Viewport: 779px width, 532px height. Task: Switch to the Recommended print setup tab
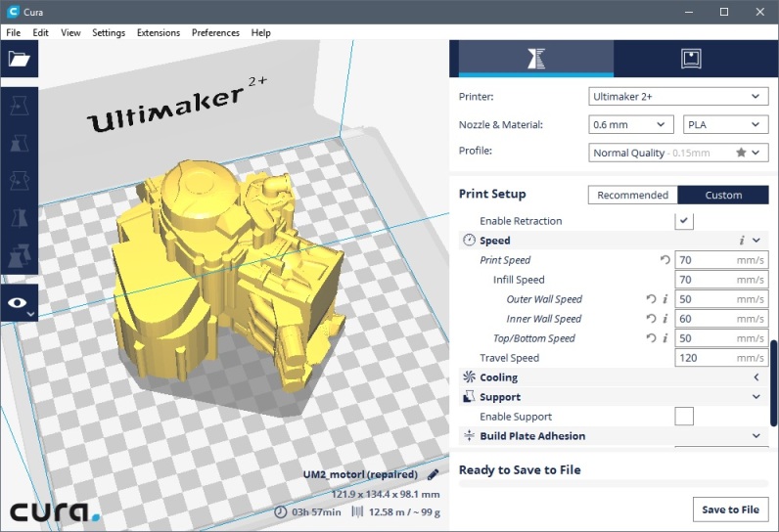coord(632,195)
